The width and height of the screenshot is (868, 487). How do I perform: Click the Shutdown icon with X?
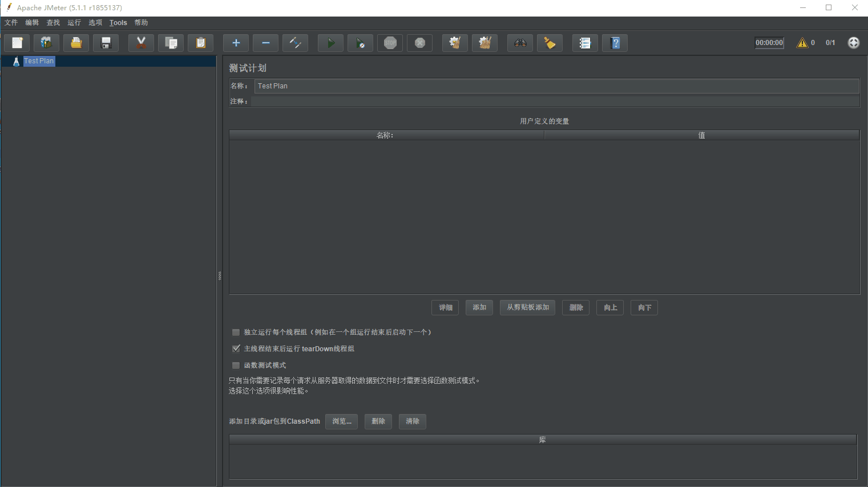(x=419, y=43)
